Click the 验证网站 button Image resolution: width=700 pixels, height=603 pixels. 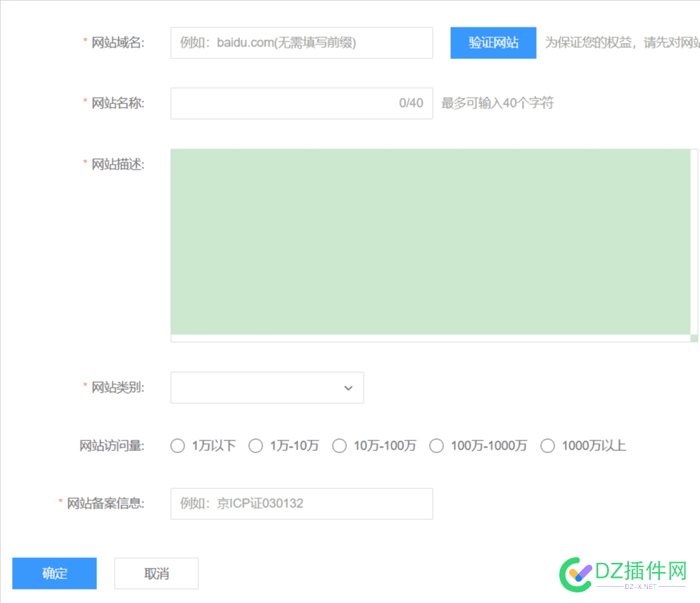(493, 43)
